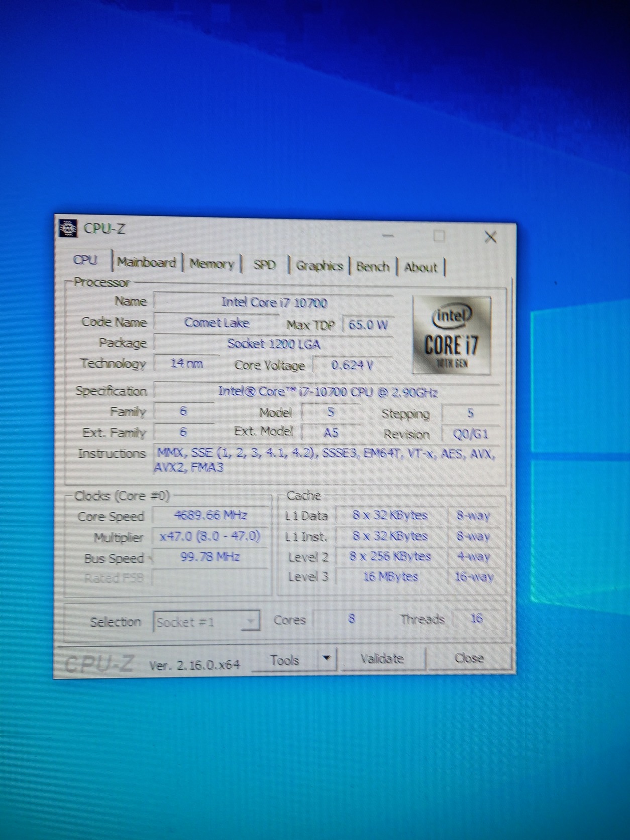Viewport: 630px width, 840px height.
Task: Click the Level 2 value '8 x 256 KBytes'
Action: pos(390,556)
